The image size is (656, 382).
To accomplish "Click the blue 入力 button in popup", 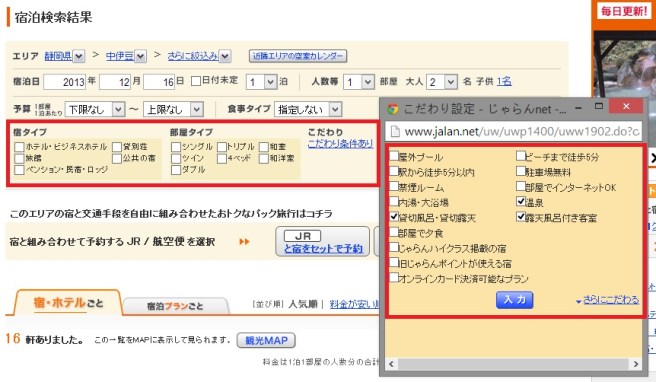I will pyautogui.click(x=515, y=300).
